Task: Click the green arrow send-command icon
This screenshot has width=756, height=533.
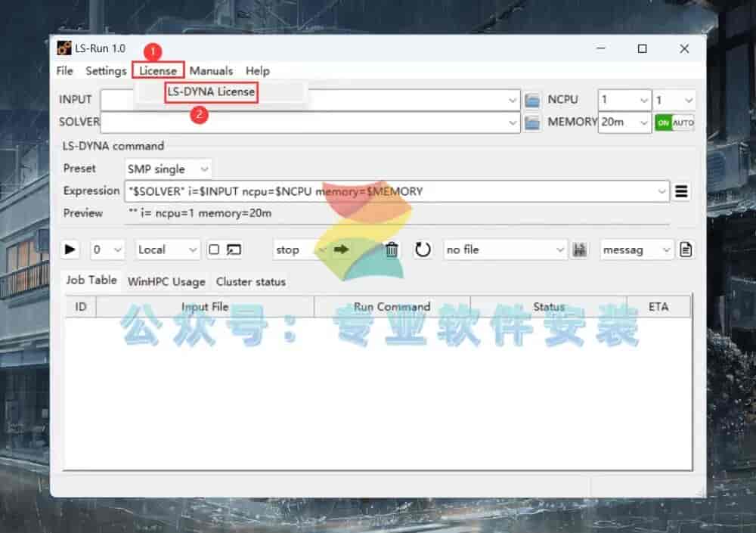Action: tap(341, 249)
